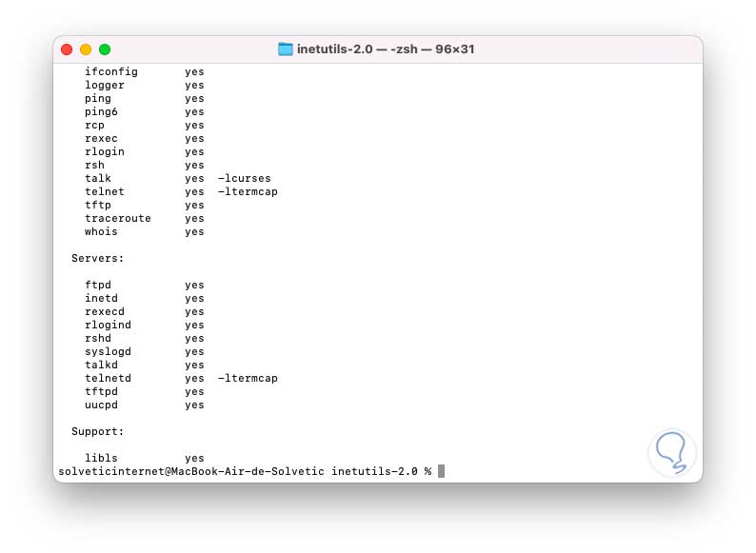756x553 pixels.
Task: Click the 'solveticinternet@MacBook-Air-de-Solvetic' prompt text
Action: click(191, 471)
